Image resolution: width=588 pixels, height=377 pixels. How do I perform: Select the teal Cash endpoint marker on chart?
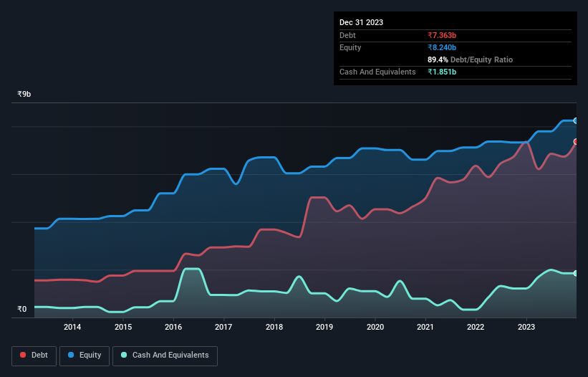576,274
